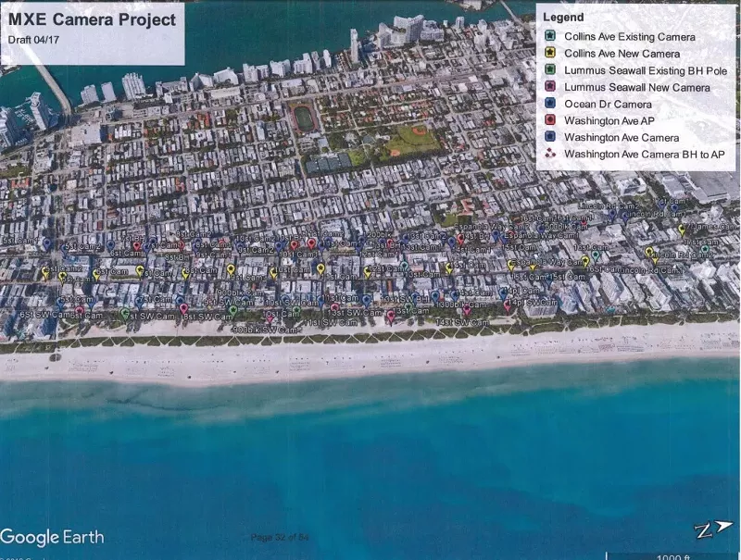Click the teal 16st Cam existing pin
Viewport: 741px width, 560px height.
click(596, 256)
